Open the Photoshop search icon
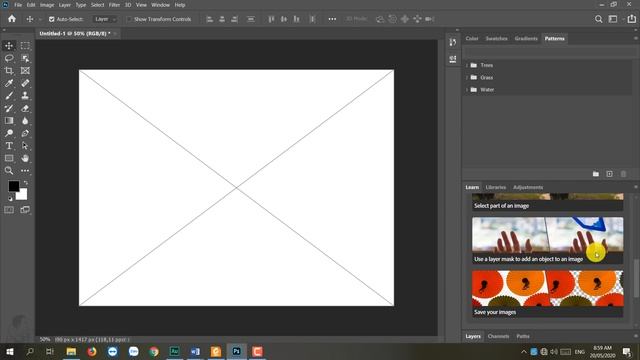 point(598,19)
